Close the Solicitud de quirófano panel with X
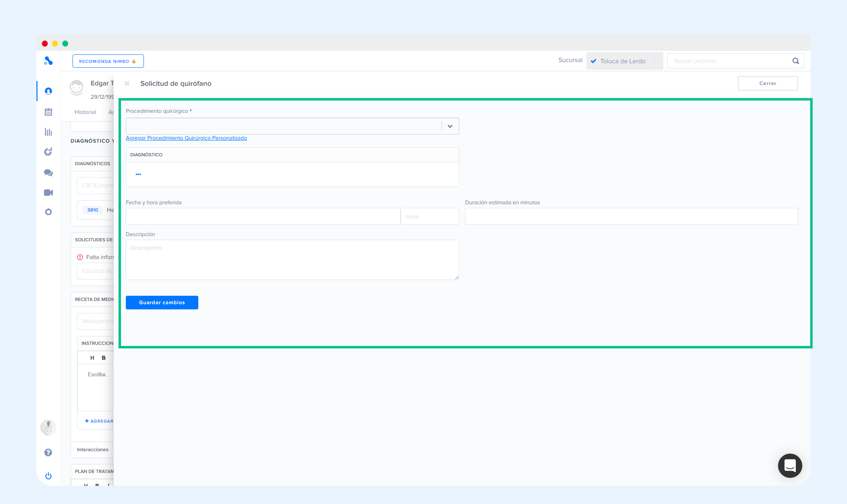The width and height of the screenshot is (847, 504). click(x=127, y=83)
